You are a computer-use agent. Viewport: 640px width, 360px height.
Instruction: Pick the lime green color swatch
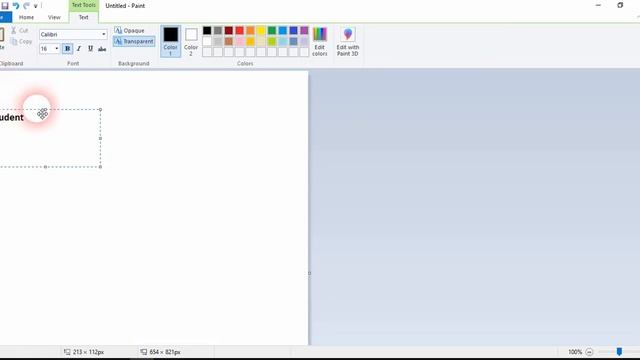pos(272,41)
